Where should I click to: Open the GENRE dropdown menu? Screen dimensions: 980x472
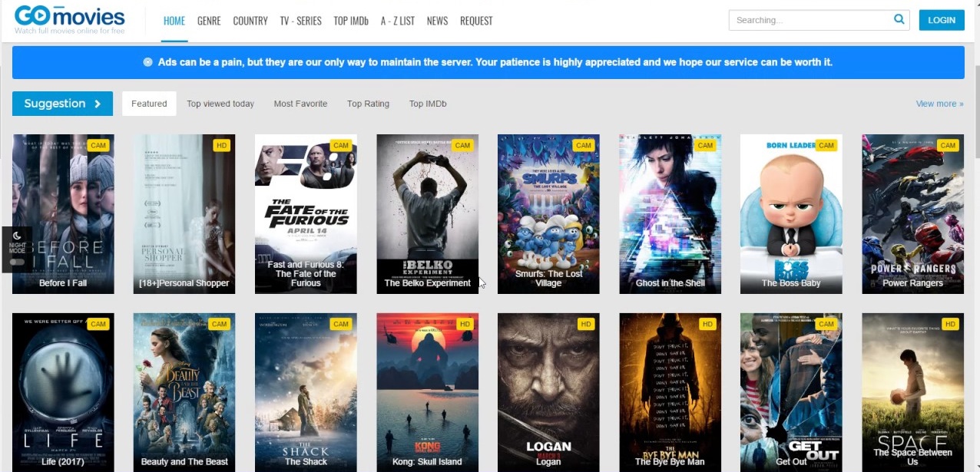[208, 21]
